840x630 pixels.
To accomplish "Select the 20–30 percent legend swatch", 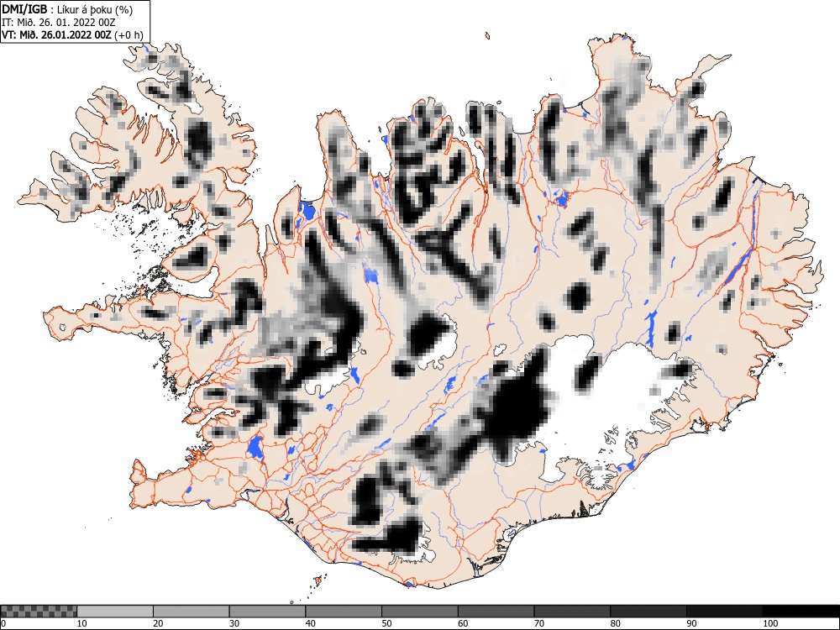I will click(192, 612).
